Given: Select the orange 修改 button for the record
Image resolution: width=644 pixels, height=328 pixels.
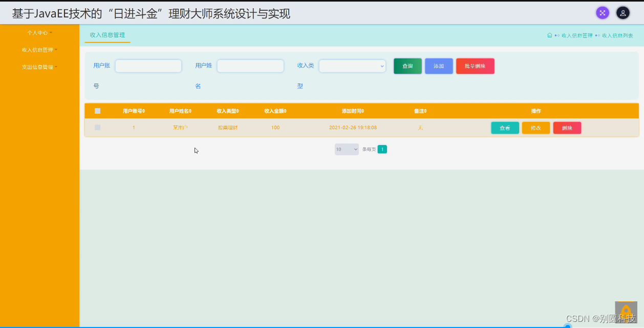Looking at the screenshot, I should (x=536, y=128).
